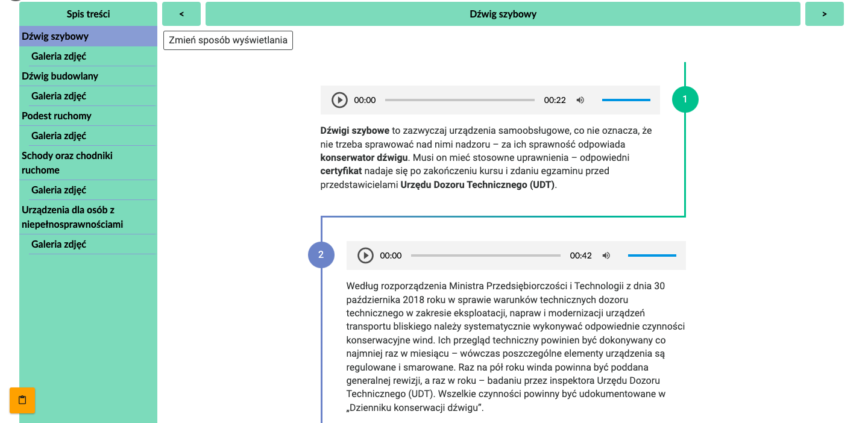This screenshot has width=868, height=423.
Task: Seek in the second audio progress bar
Action: point(485,255)
